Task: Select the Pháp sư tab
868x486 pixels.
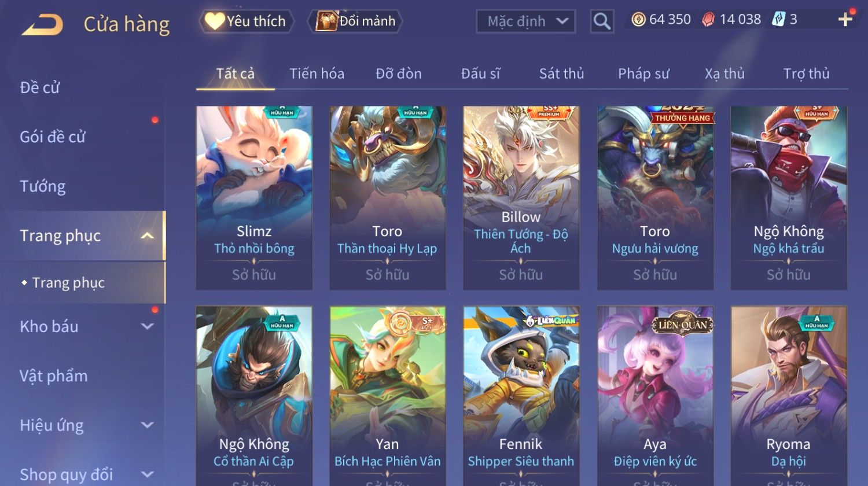Action: click(643, 73)
